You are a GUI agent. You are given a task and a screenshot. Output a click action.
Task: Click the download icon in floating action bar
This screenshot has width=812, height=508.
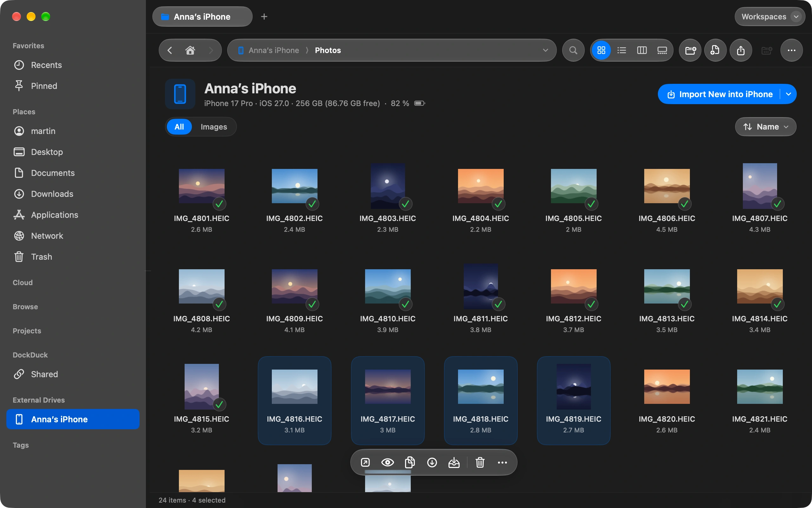coord(432,463)
